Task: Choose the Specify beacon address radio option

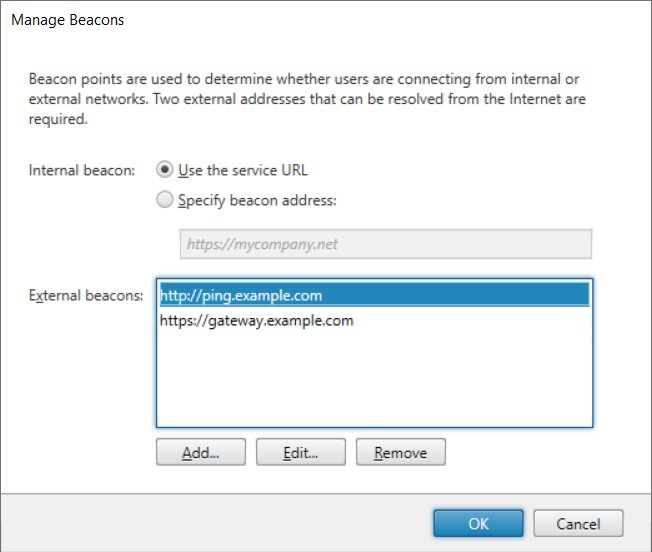Action: tap(165, 200)
